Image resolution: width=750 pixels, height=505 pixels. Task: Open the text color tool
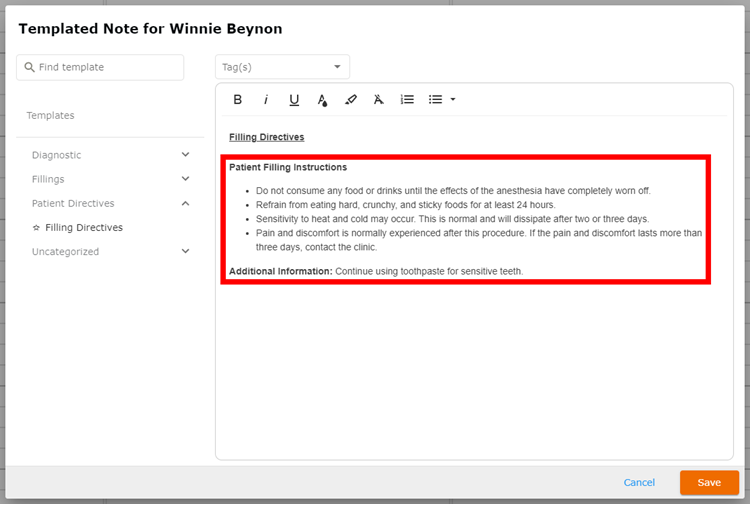322,100
